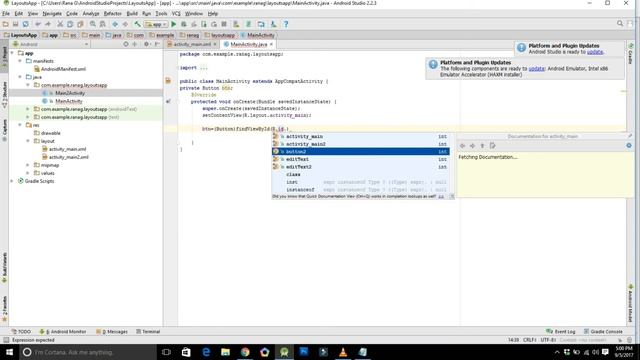Click the Replace toolbar icon
Image resolution: width=640 pixels, height=360 pixels.
click(x=103, y=24)
